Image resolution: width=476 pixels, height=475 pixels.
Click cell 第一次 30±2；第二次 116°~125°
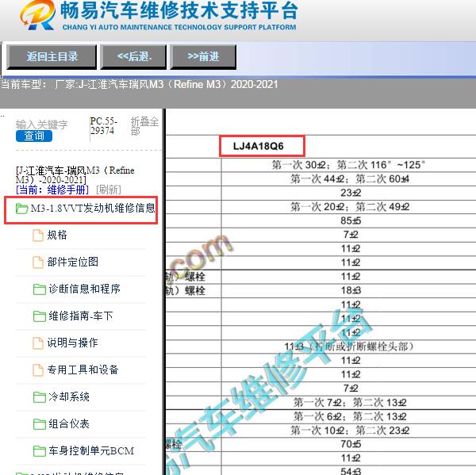coord(348,165)
